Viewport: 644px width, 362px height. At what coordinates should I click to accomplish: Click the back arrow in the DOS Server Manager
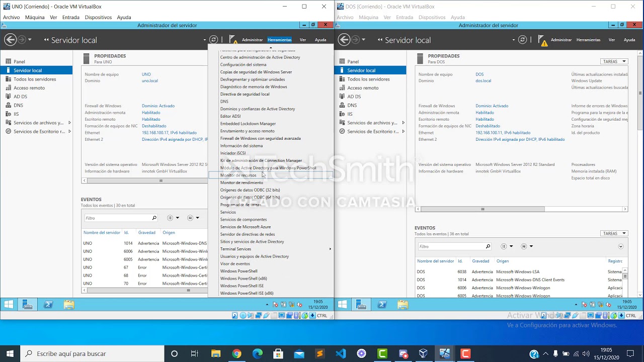tap(344, 40)
